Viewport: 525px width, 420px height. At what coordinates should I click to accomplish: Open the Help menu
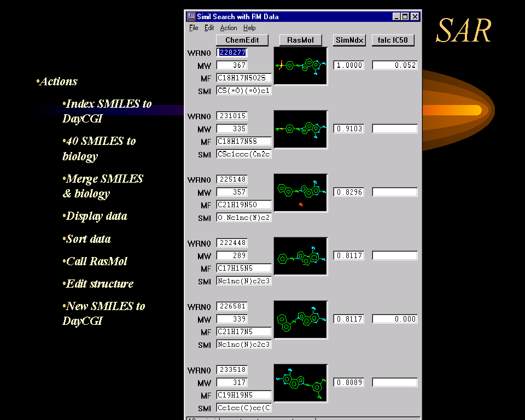pos(249,28)
